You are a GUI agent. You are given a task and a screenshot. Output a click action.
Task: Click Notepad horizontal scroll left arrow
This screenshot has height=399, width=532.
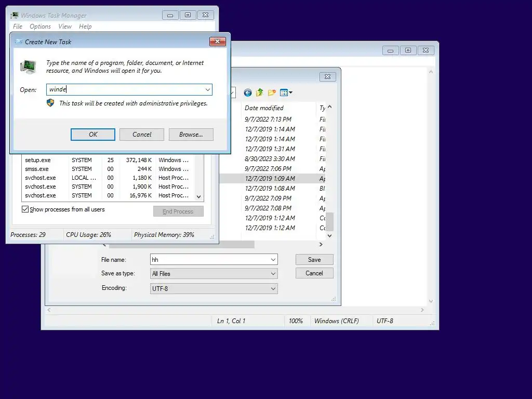(x=49, y=310)
